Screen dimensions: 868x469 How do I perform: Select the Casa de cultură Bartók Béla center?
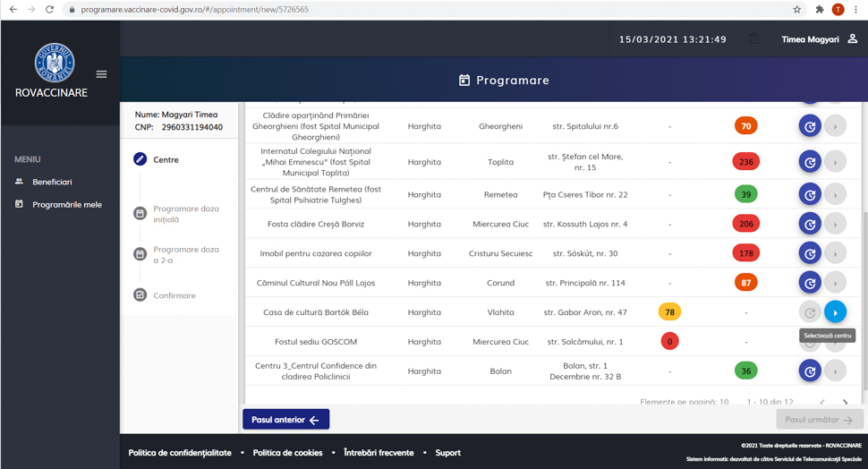pyautogui.click(x=834, y=312)
